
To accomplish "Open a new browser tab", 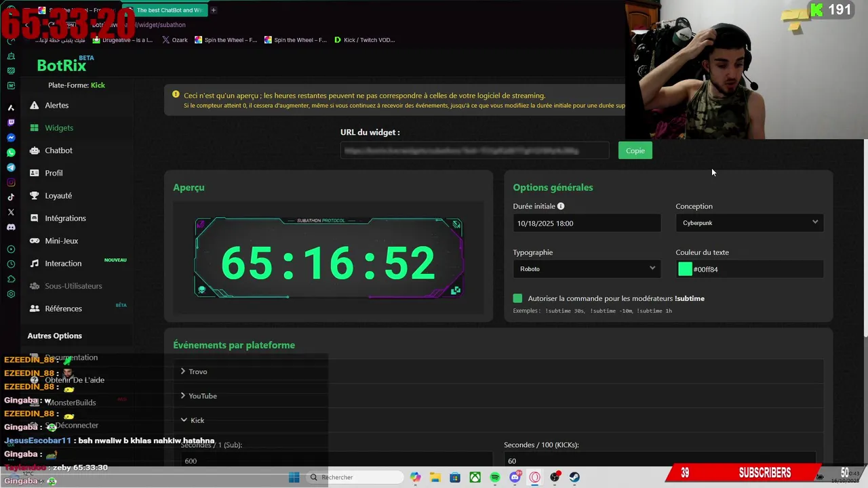I will pos(213,10).
